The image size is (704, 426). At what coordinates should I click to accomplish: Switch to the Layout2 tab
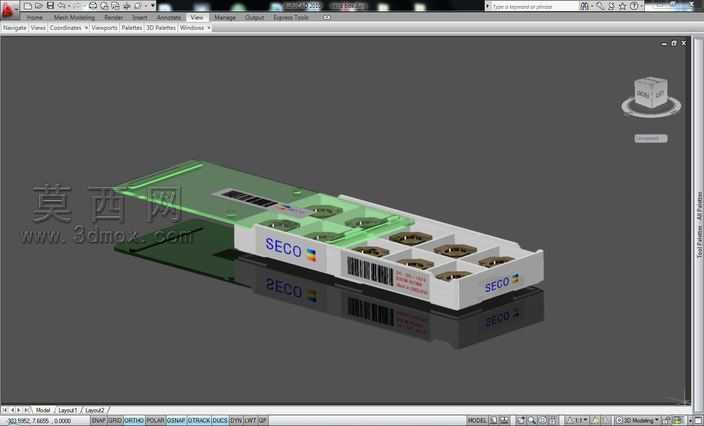point(95,410)
